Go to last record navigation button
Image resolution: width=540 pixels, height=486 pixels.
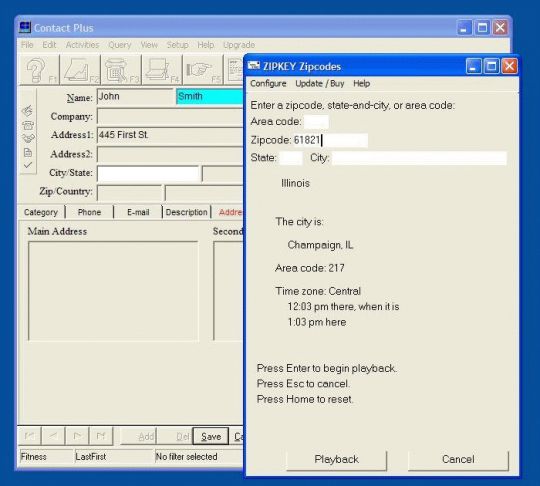[100, 436]
